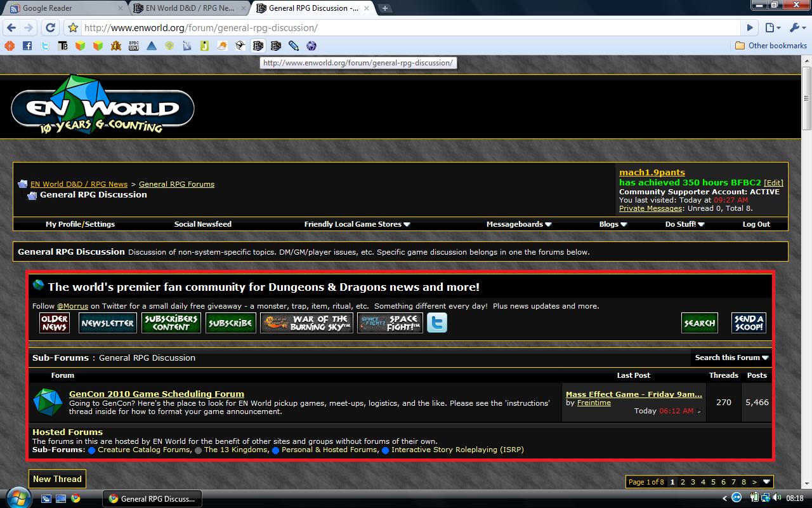Click the go arrow in address bar
This screenshot has height=508, width=812.
click(749, 28)
